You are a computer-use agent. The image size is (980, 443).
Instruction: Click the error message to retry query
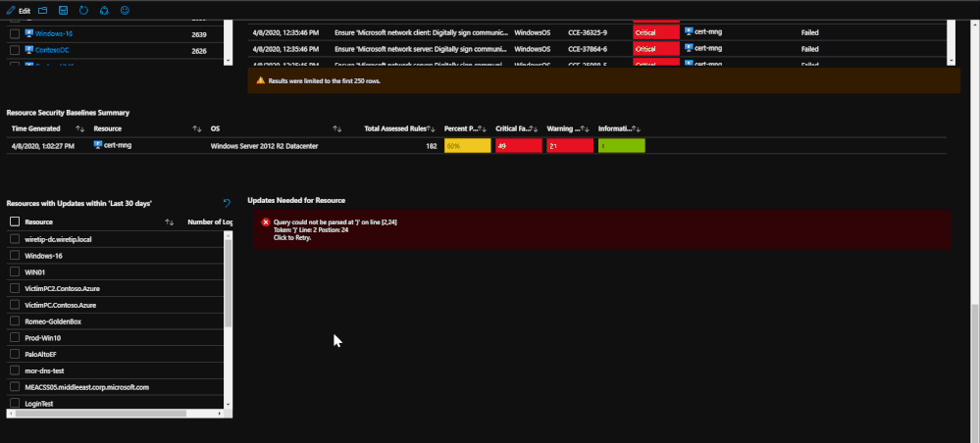click(601, 230)
